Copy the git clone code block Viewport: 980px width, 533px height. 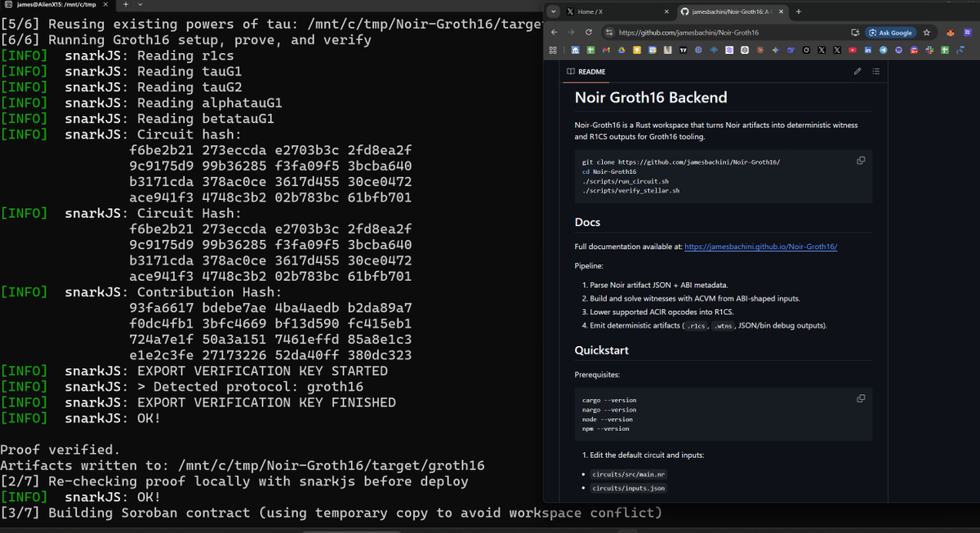[861, 161]
